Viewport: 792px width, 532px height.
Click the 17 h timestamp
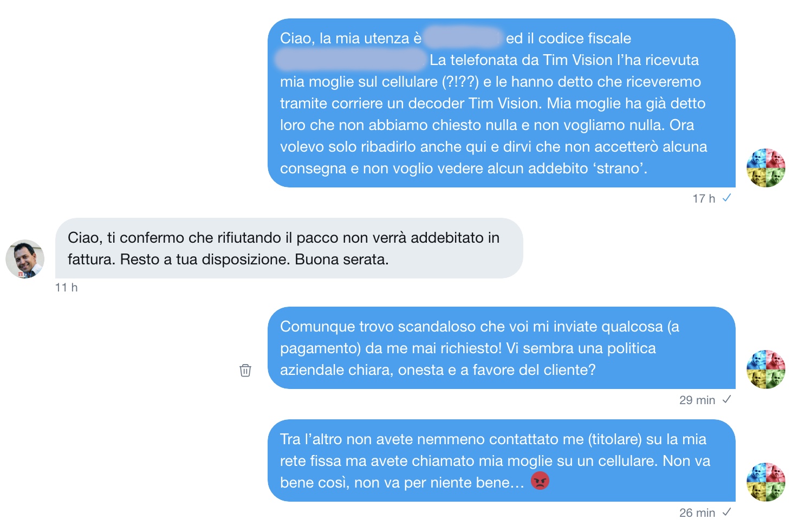point(704,199)
